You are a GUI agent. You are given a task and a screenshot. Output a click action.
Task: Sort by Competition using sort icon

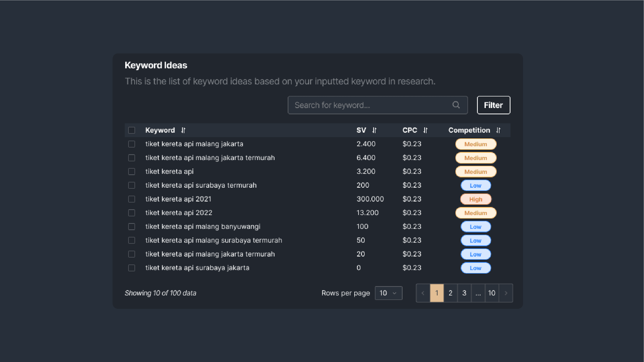[498, 130]
